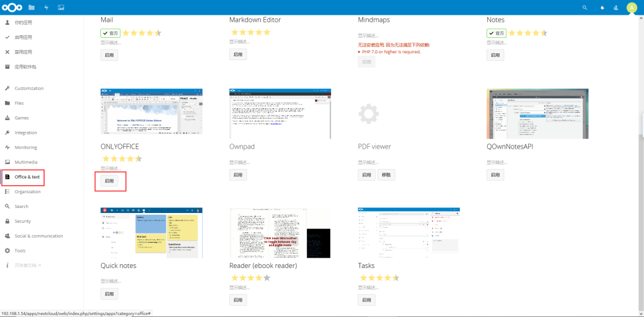Open the notifications bell
Image resolution: width=644 pixels, height=317 pixels.
tap(602, 7)
